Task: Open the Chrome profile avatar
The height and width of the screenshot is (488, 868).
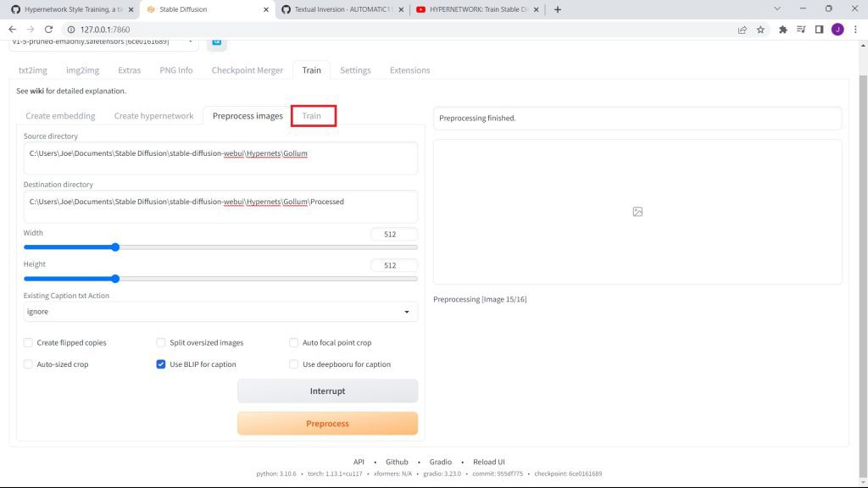Action: click(x=837, y=29)
